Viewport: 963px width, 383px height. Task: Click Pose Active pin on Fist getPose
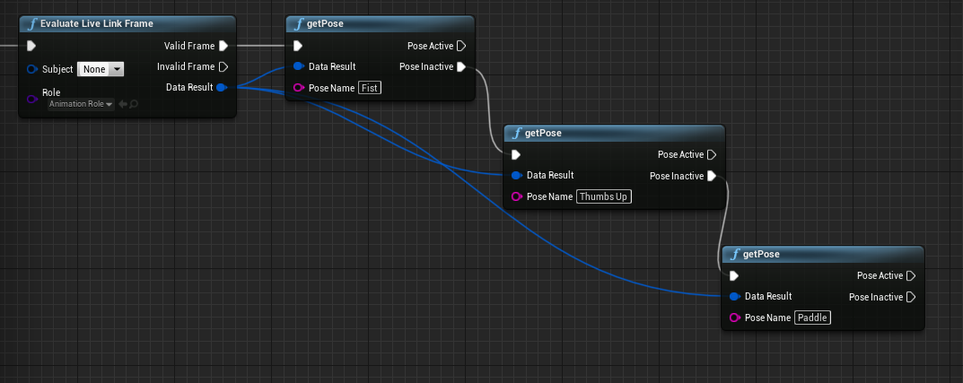point(462,45)
